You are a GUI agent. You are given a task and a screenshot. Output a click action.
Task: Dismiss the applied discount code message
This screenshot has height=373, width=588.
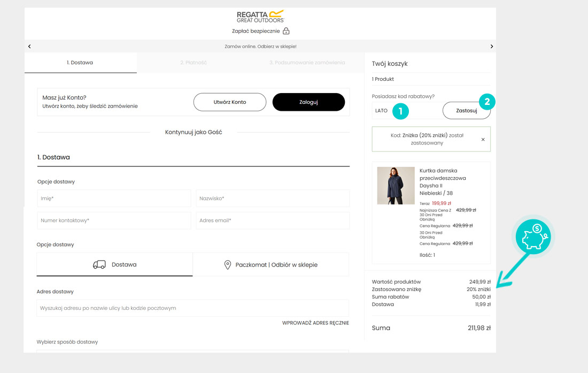[x=483, y=140]
